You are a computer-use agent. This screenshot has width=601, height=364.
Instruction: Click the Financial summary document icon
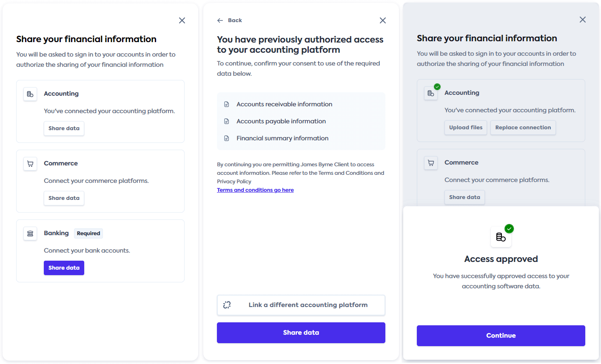tap(227, 138)
